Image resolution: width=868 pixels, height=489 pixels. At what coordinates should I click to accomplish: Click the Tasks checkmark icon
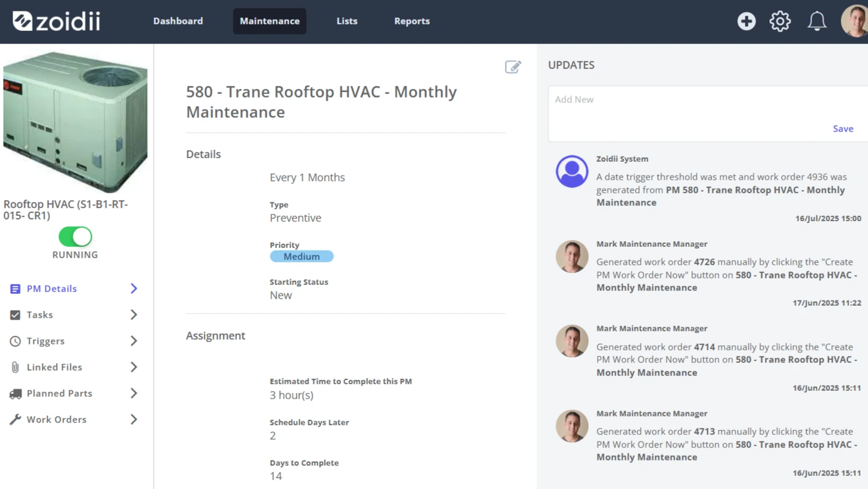(x=15, y=315)
